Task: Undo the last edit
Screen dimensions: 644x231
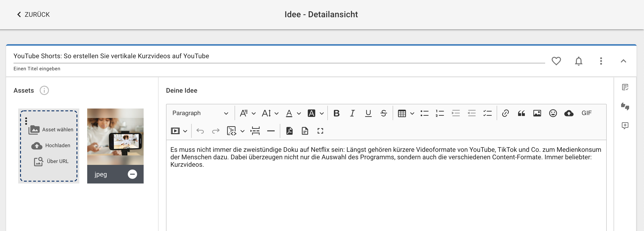Action: [200, 131]
